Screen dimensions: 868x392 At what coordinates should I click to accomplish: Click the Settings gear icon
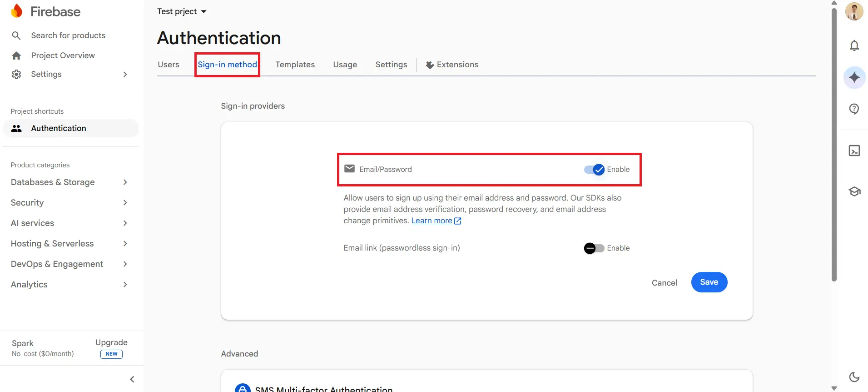pyautogui.click(x=16, y=74)
